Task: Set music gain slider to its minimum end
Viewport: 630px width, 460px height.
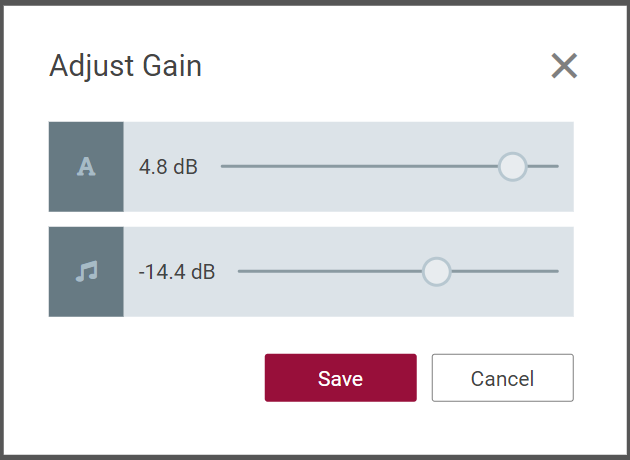Action: [x=239, y=271]
